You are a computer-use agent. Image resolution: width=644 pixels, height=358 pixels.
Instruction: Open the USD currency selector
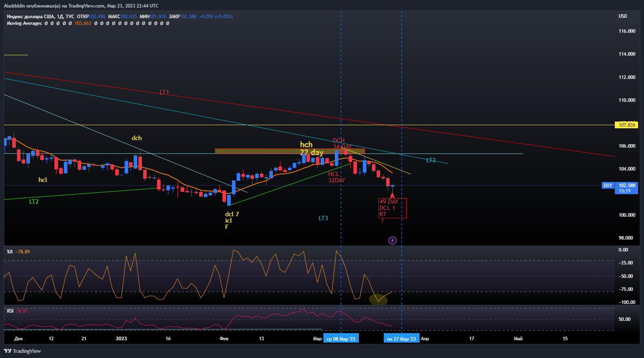[623, 16]
